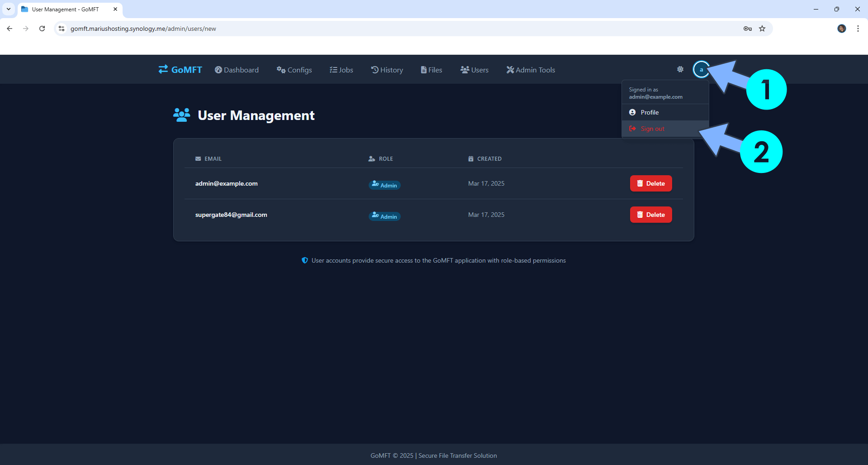Click the Signed in as admin@example.com text

pyautogui.click(x=655, y=93)
